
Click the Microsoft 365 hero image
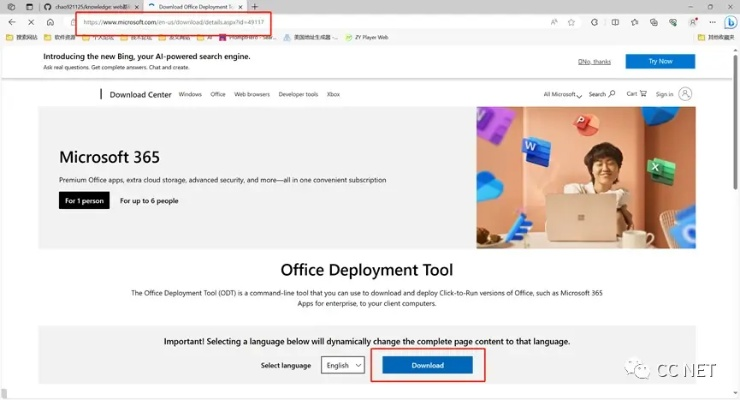tap(586, 177)
